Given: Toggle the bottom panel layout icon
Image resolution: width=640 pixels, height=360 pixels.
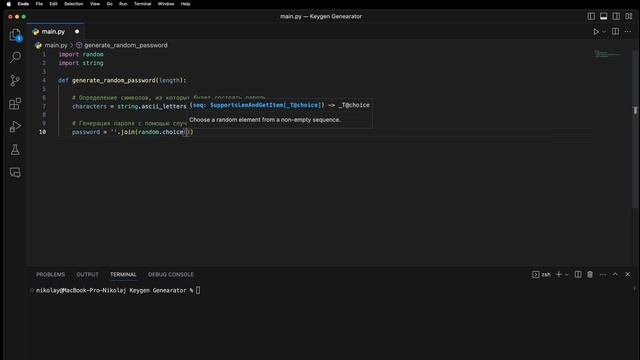Looking at the screenshot, I should (603, 16).
